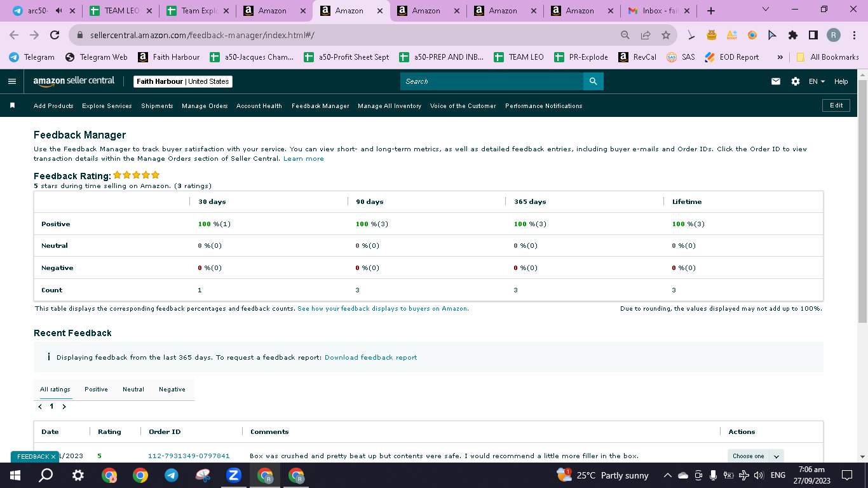Click the Learn more link

click(x=304, y=159)
